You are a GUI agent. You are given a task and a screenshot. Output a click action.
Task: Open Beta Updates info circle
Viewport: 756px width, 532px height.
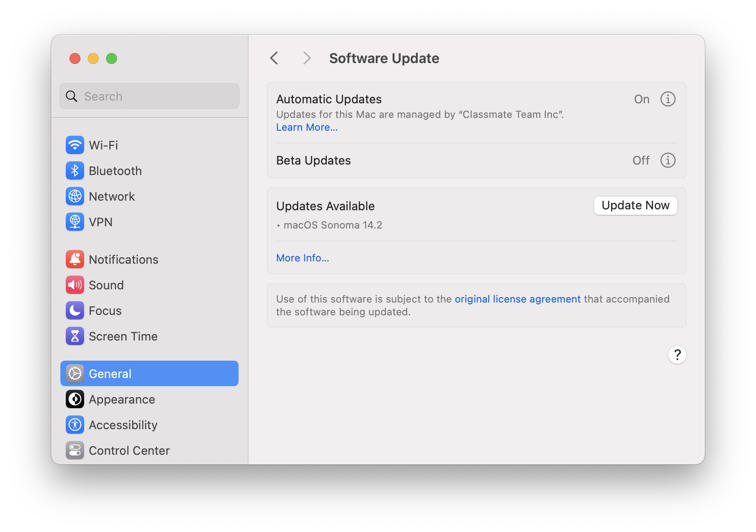pos(668,160)
